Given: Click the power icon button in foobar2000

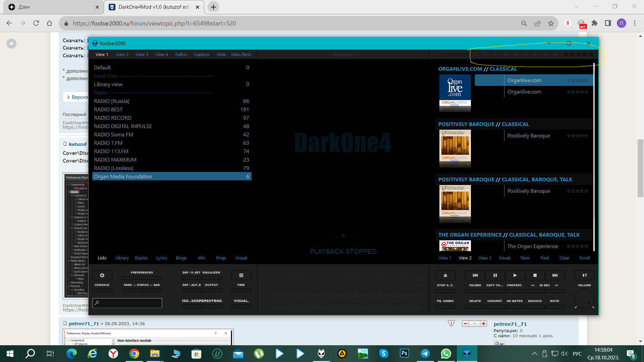Looking at the screenshot, I should click(102, 275).
